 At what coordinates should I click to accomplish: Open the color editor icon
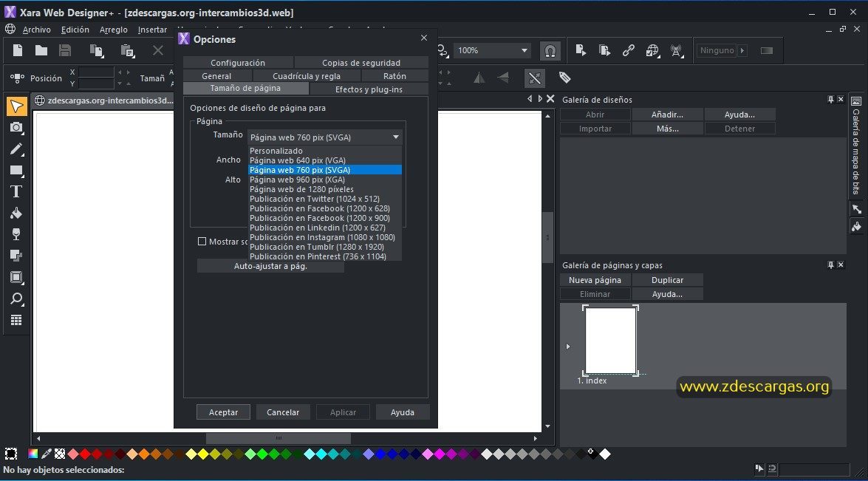click(33, 454)
